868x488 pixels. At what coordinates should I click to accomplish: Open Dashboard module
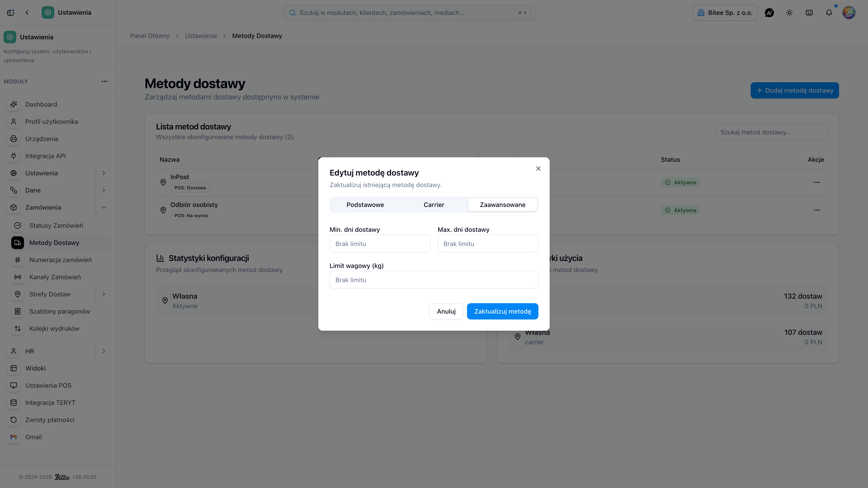click(x=41, y=104)
